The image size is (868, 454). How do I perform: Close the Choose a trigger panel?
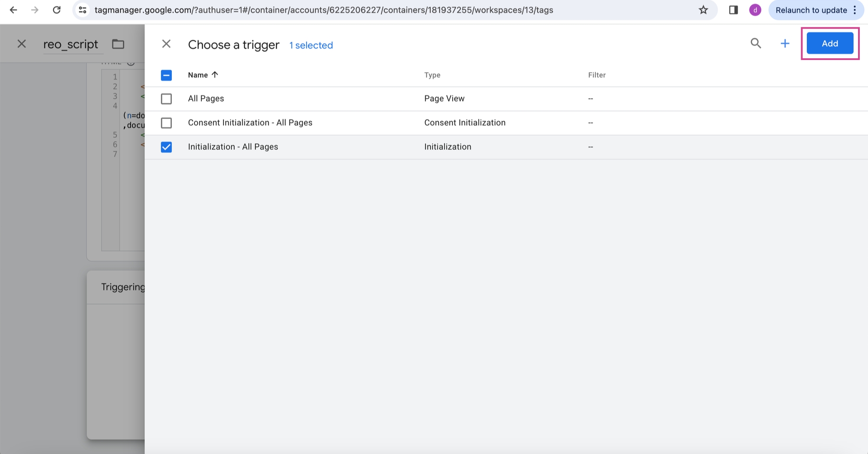166,44
